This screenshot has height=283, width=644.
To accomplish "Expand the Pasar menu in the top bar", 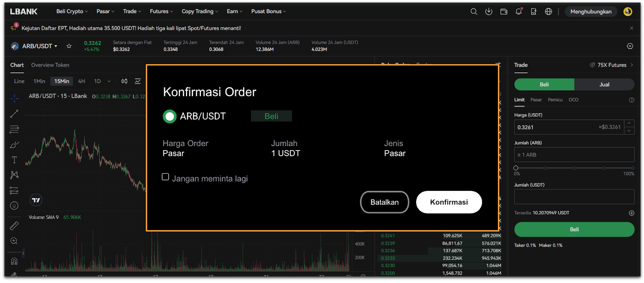I will [105, 11].
